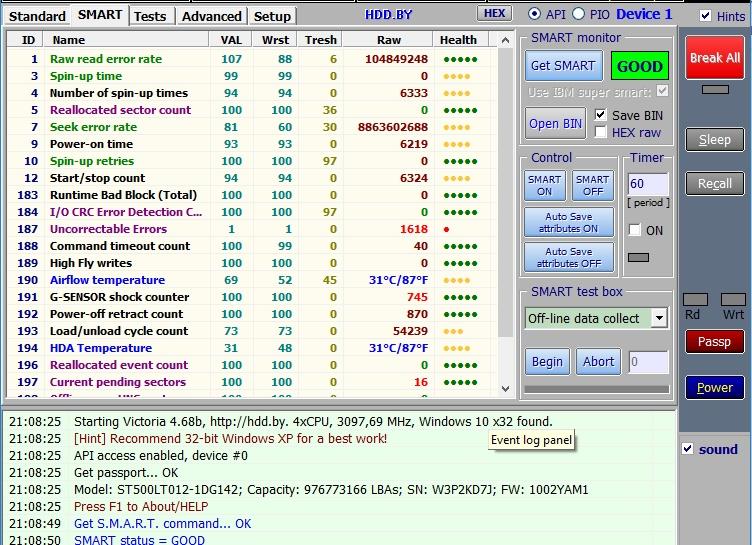Open the SMART tab
Viewport: 752px width, 545px height.
[100, 15]
